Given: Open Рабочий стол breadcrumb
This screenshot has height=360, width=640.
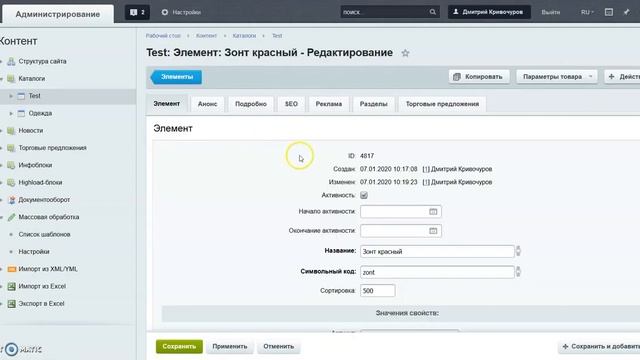Looking at the screenshot, I should tap(163, 36).
